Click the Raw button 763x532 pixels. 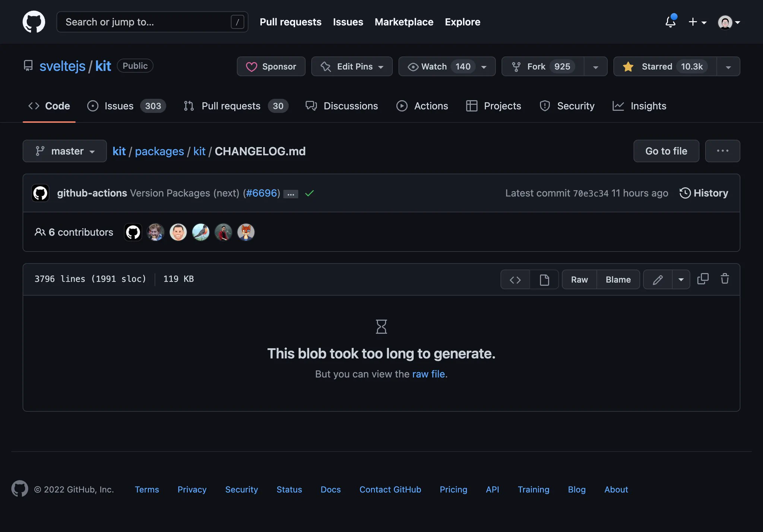click(579, 279)
